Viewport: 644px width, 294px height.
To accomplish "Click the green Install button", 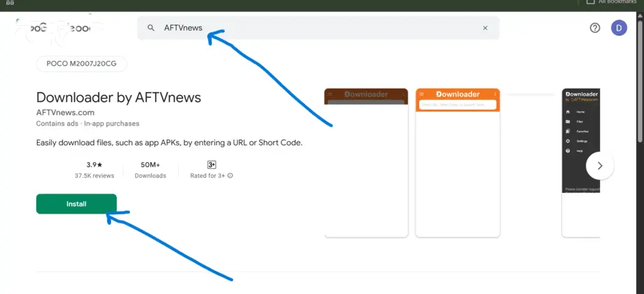I will pyautogui.click(x=76, y=204).
